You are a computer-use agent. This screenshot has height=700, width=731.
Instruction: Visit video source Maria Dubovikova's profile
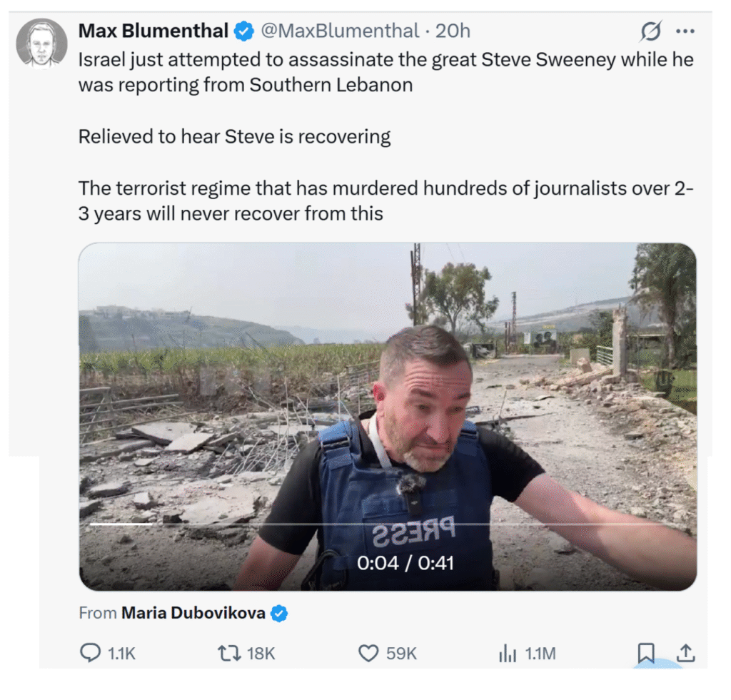coord(193,613)
